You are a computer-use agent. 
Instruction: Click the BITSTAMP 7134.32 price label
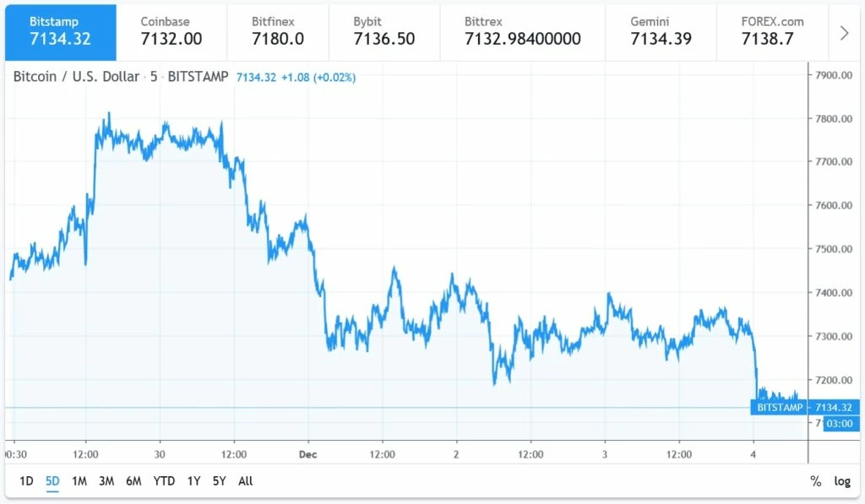tap(805, 408)
